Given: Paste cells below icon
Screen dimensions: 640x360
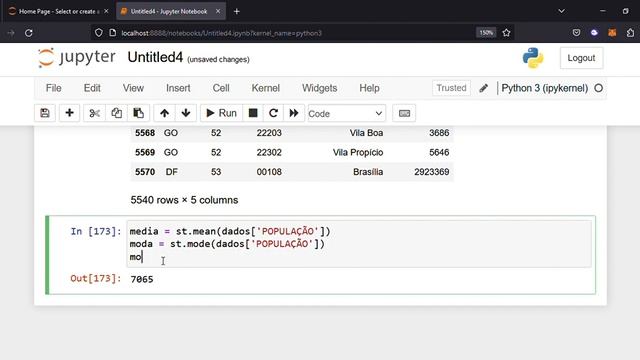Looking at the screenshot, I should point(138,113).
